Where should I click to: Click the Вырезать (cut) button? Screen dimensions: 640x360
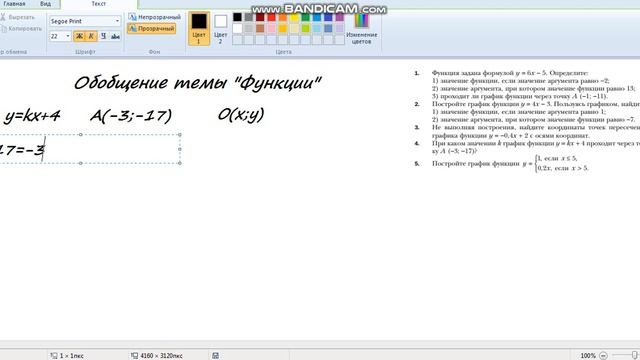[18, 17]
